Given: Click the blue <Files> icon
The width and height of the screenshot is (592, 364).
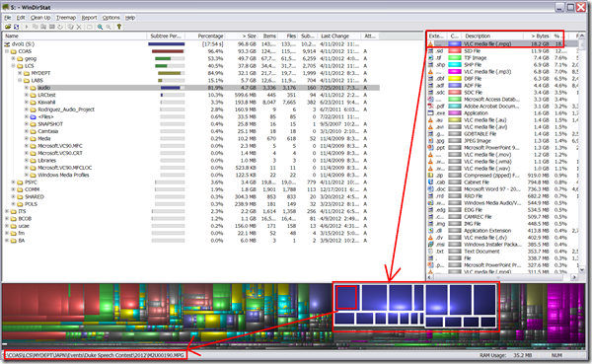Looking at the screenshot, I should pos(34,116).
